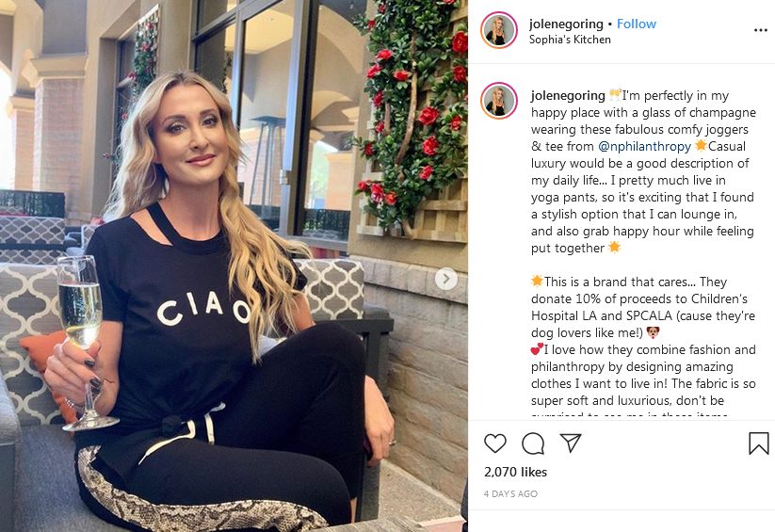Click the main post photo
This screenshot has height=532, width=775.
234,266
